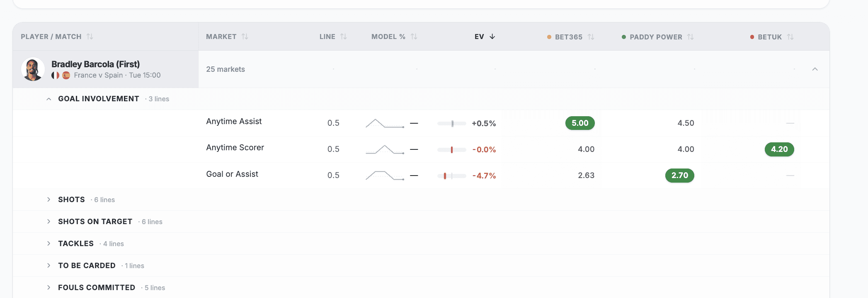Open the Anytime Scorer model trend sparkline
868x298 pixels.
[385, 149]
